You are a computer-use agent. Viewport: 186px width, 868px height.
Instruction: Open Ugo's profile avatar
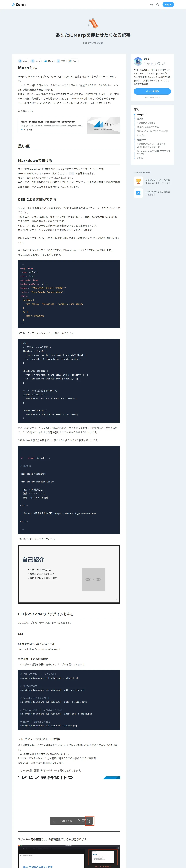tap(138, 61)
